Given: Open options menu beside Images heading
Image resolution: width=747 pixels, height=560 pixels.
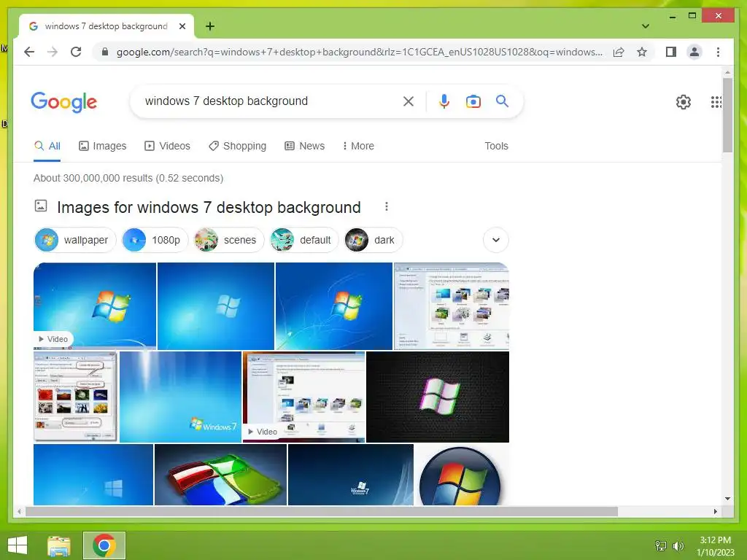Looking at the screenshot, I should 387,206.
